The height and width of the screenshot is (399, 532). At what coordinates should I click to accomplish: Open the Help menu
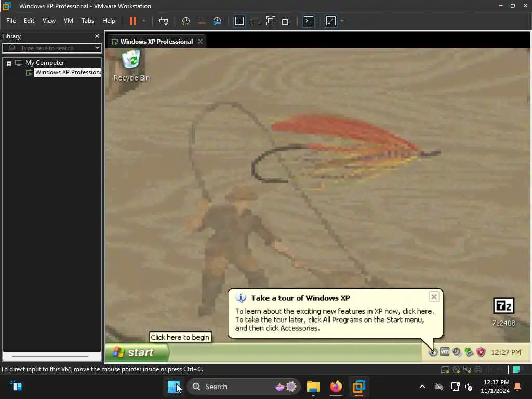(x=109, y=21)
